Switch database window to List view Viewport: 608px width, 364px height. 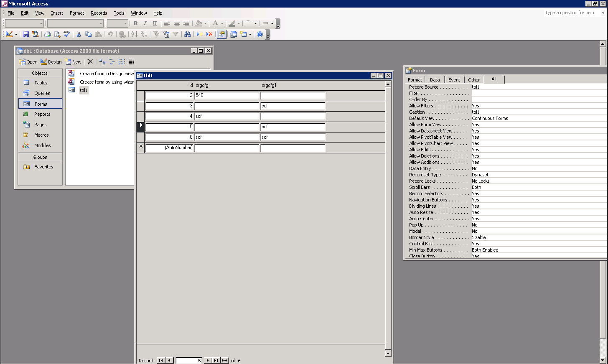[122, 61]
